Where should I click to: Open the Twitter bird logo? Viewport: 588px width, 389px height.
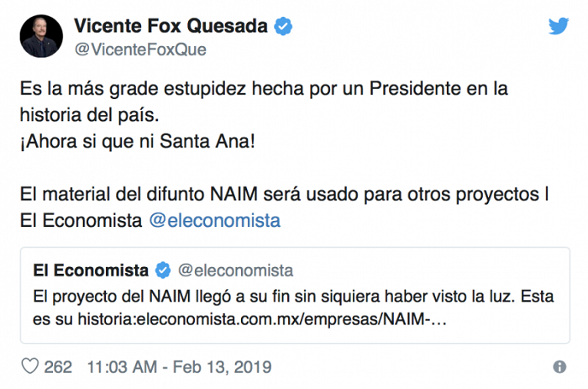[559, 27]
